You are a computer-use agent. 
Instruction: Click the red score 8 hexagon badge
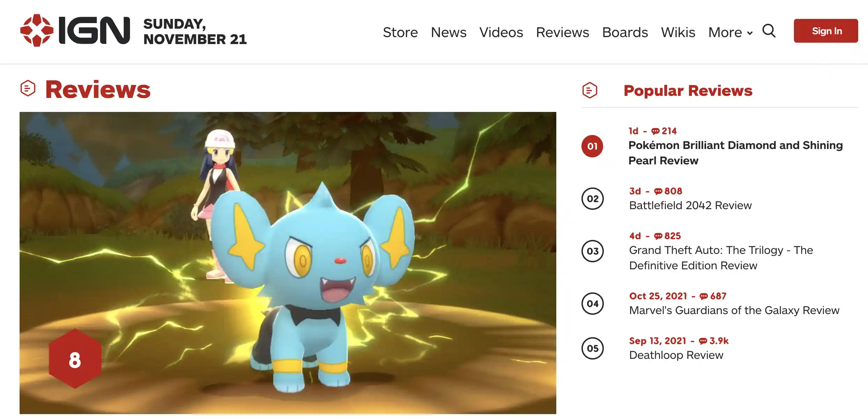[x=75, y=358]
